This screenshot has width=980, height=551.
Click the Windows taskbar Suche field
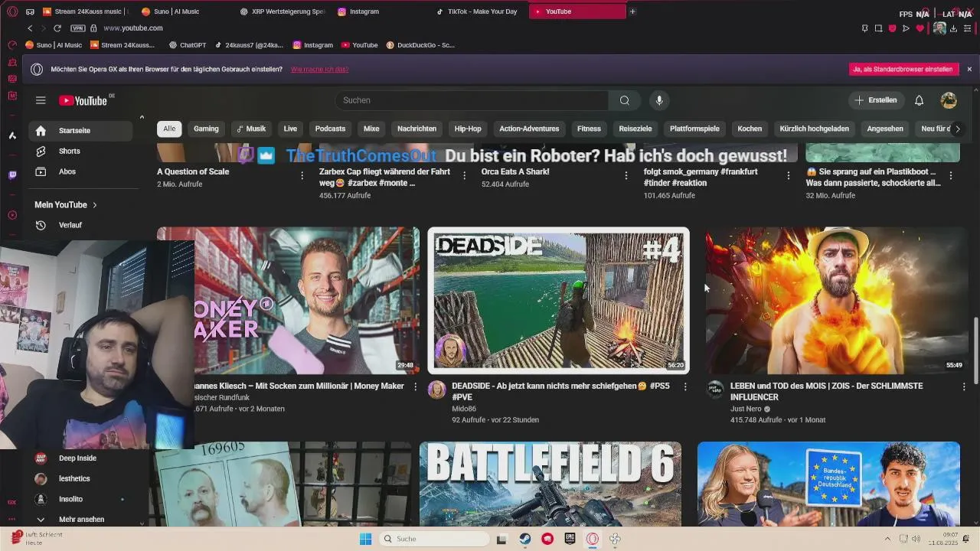pos(435,539)
